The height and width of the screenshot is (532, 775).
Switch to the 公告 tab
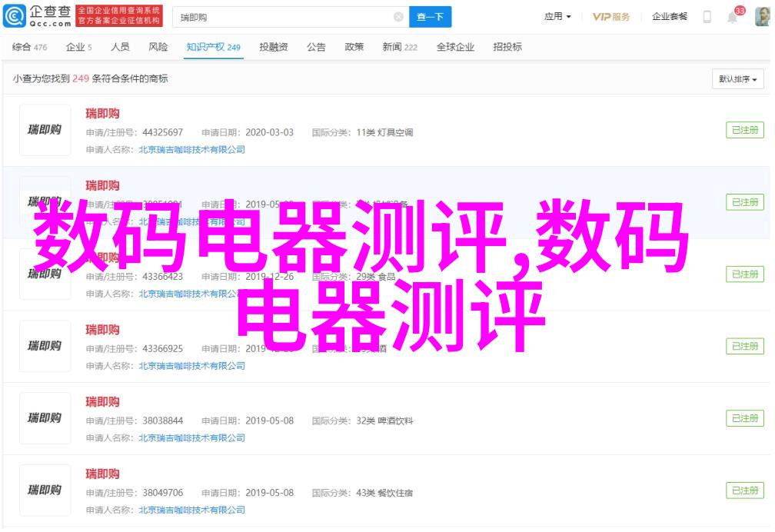tap(316, 47)
